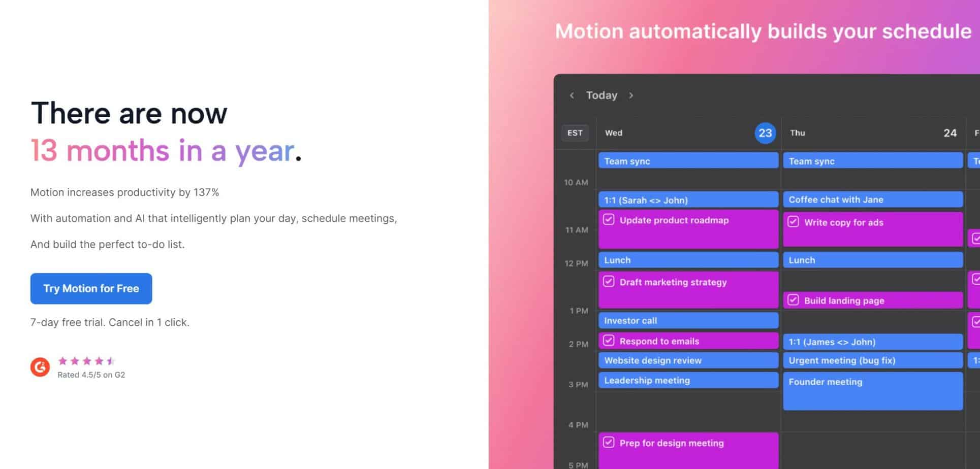Click the checkmark icon on Respond to emails
This screenshot has height=469, width=980.
[x=609, y=340]
